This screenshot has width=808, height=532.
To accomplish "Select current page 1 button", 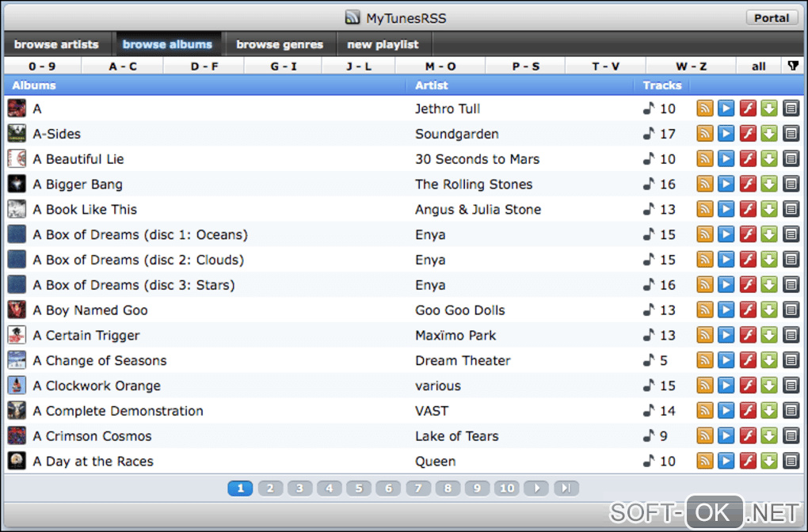I will pos(240,488).
